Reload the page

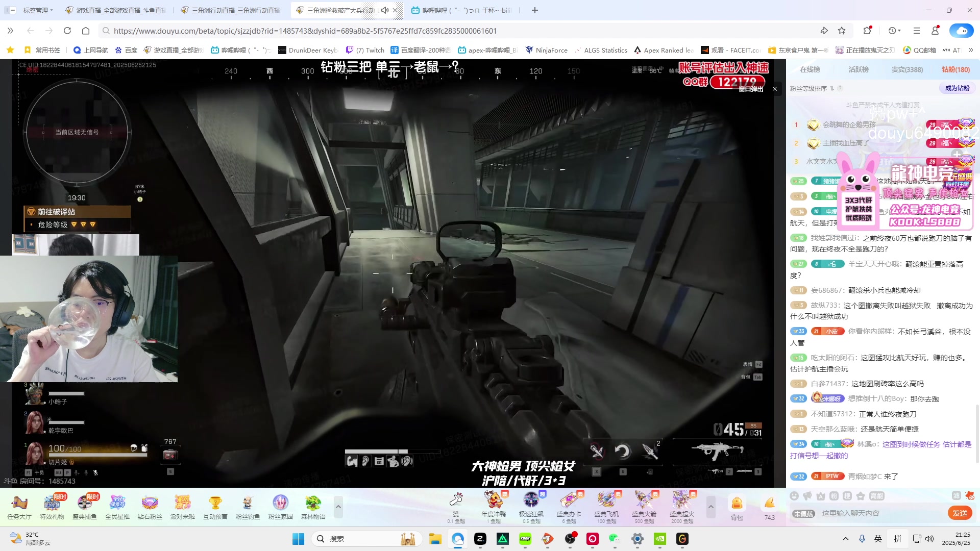67,31
